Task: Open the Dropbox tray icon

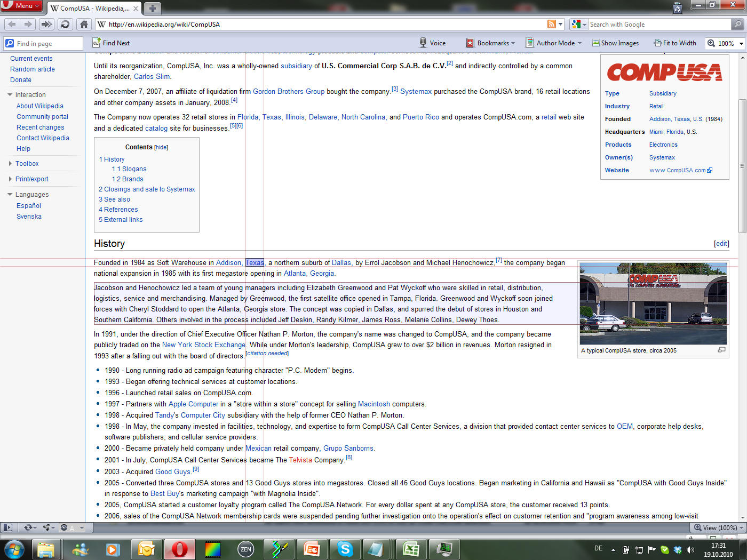Action: point(678,549)
